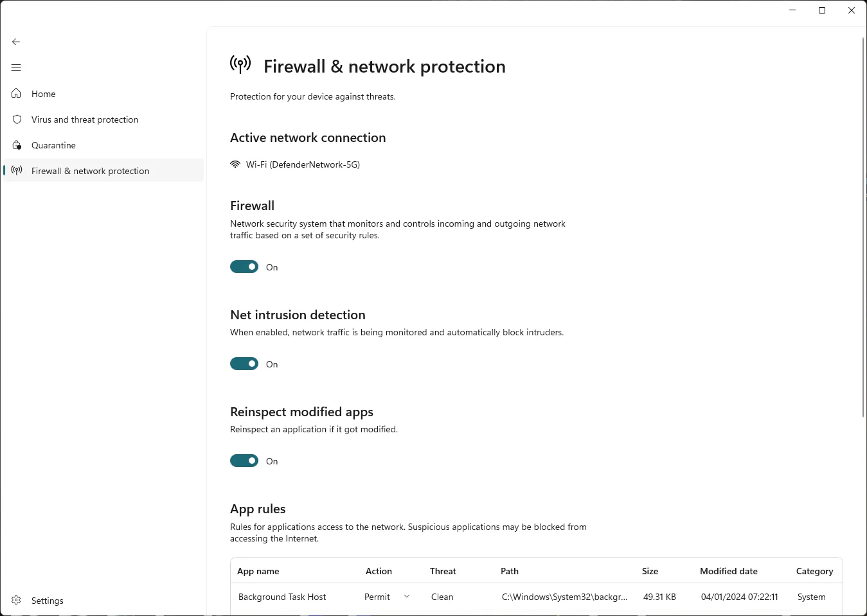This screenshot has width=867, height=616.
Task: Click the Settings gear icon
Action: pyautogui.click(x=17, y=601)
